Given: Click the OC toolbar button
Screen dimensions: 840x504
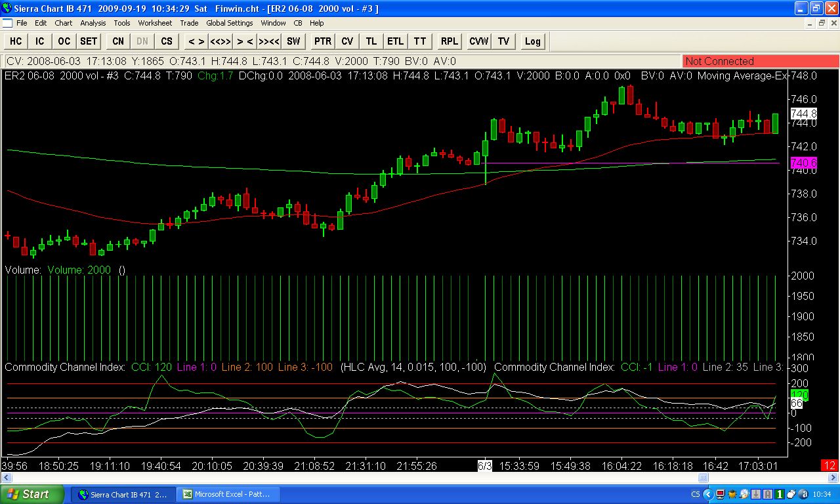Looking at the screenshot, I should pyautogui.click(x=64, y=41).
